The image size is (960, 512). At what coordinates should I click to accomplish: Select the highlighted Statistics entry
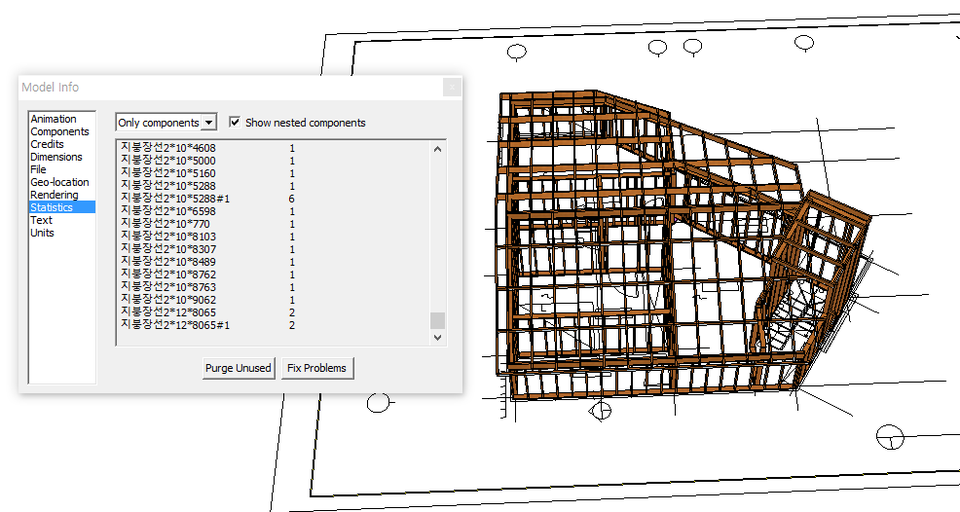tap(62, 207)
